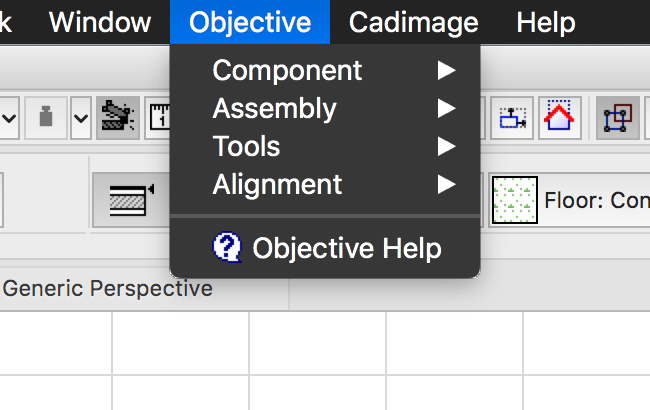Open the Component submenu

288,70
